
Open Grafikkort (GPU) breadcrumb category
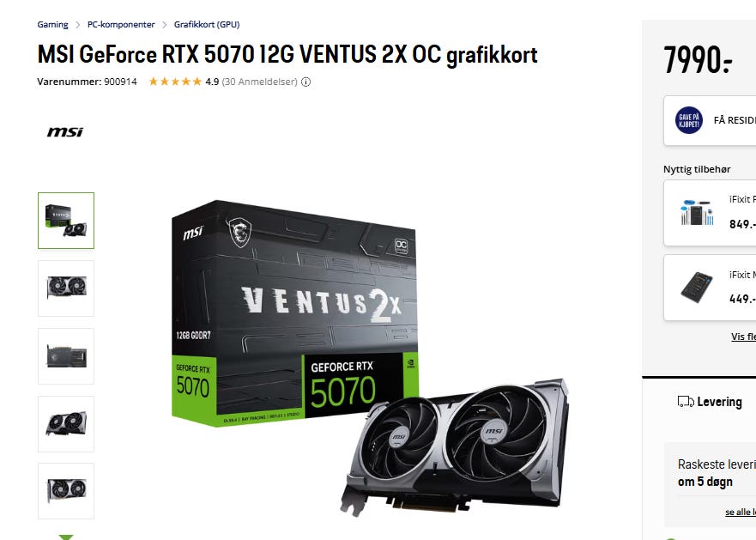(207, 25)
